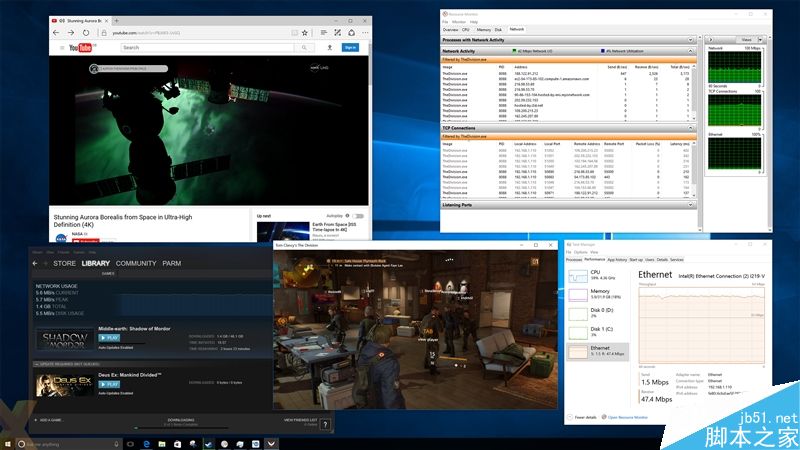Play Deus Ex: Mankind Divided
Screen dimensions: 800x450
(x=109, y=384)
